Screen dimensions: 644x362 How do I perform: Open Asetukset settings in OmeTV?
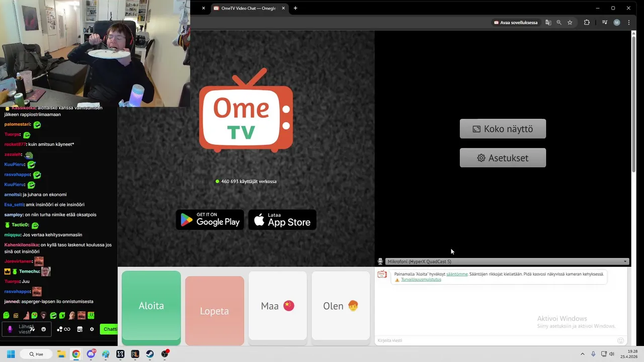[x=503, y=158]
